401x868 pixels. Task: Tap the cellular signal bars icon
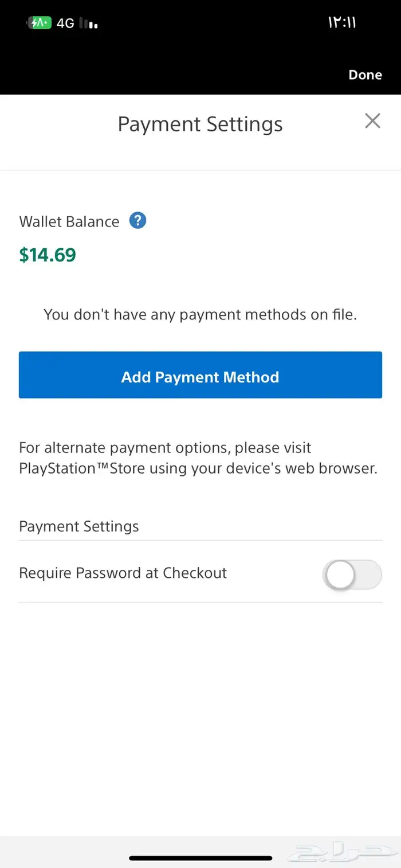tap(89, 24)
